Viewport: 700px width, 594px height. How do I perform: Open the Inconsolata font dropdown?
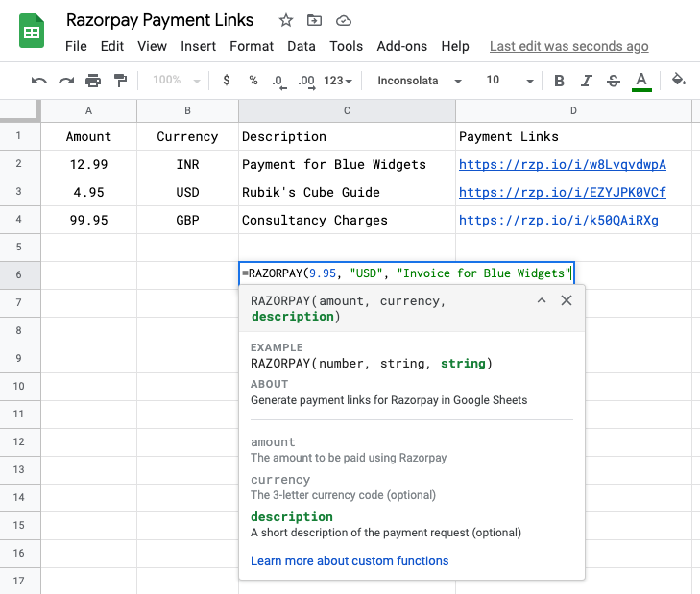click(x=420, y=81)
